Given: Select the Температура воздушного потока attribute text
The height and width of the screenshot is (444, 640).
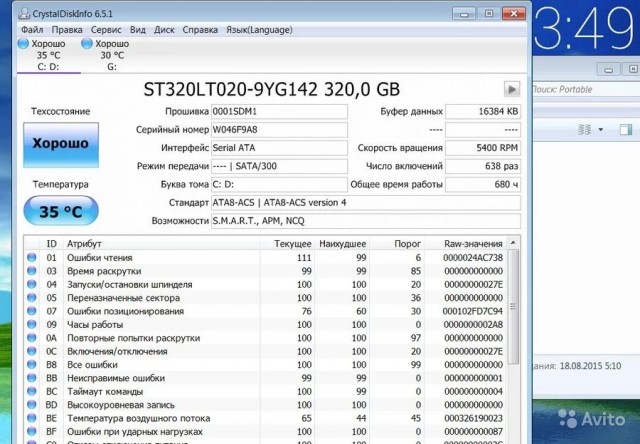Looking at the screenshot, I should point(138,418).
